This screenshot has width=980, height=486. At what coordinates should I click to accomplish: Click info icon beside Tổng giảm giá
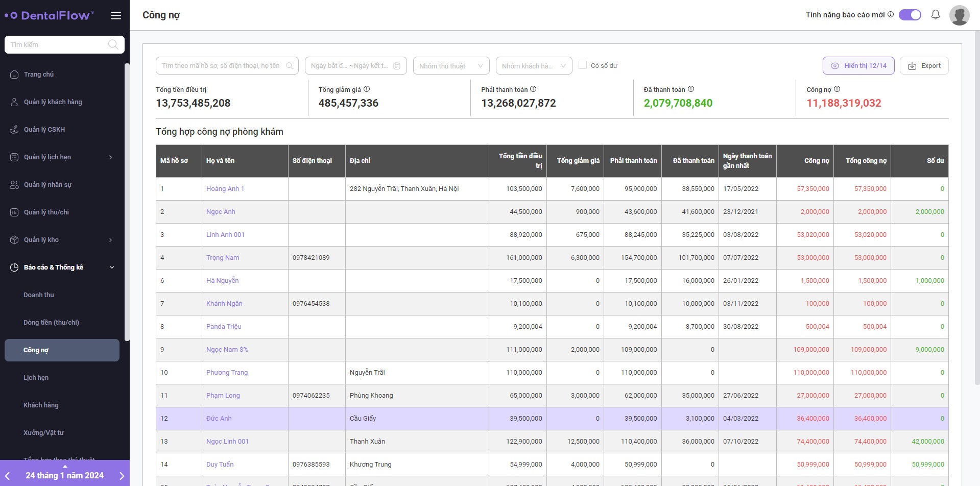367,89
